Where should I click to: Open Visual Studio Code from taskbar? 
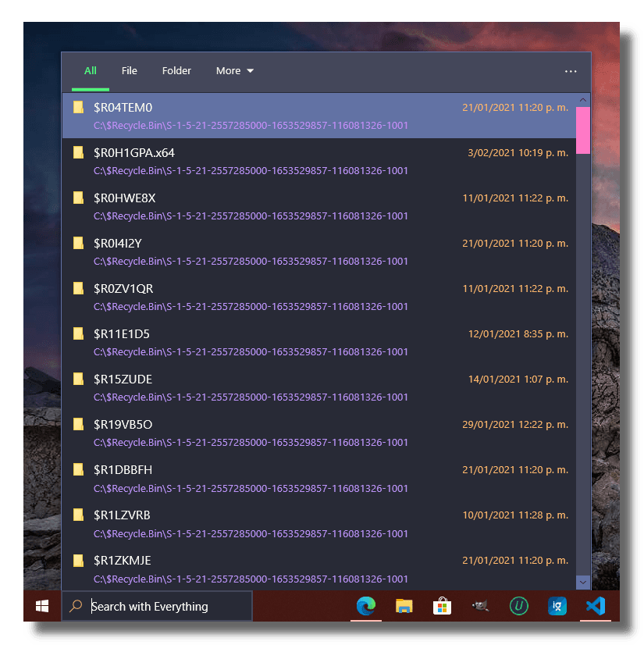596,606
